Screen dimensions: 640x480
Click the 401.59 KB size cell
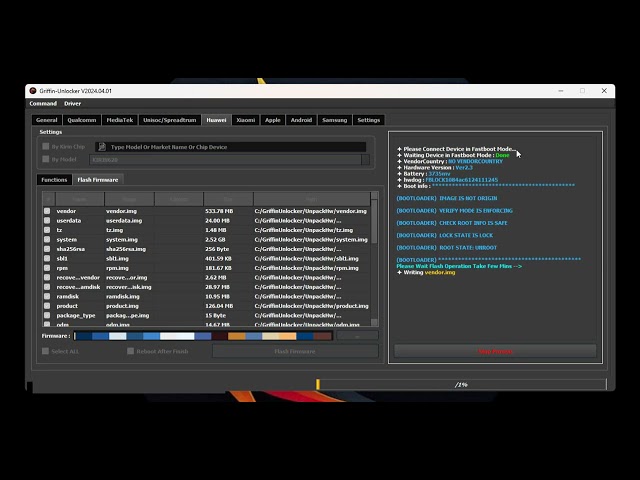click(x=218, y=258)
